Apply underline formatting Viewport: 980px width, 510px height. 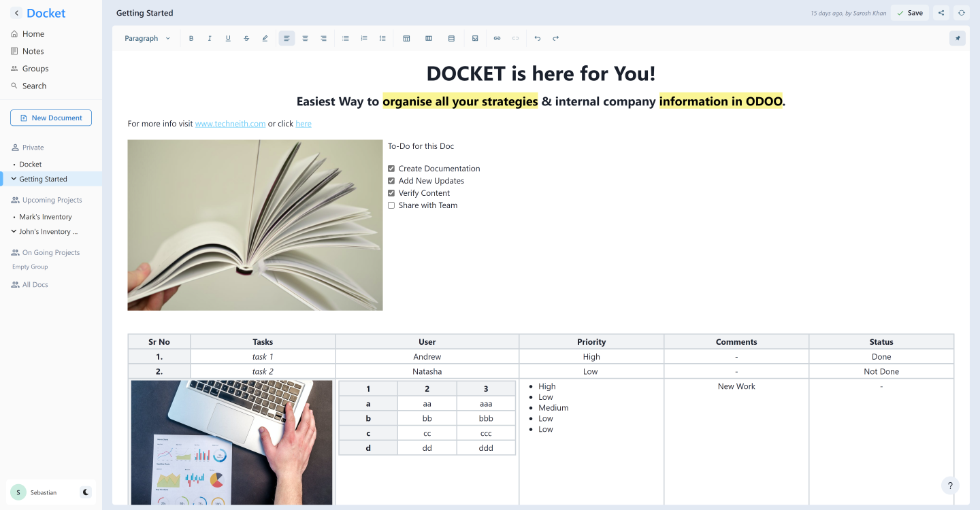[x=228, y=38]
